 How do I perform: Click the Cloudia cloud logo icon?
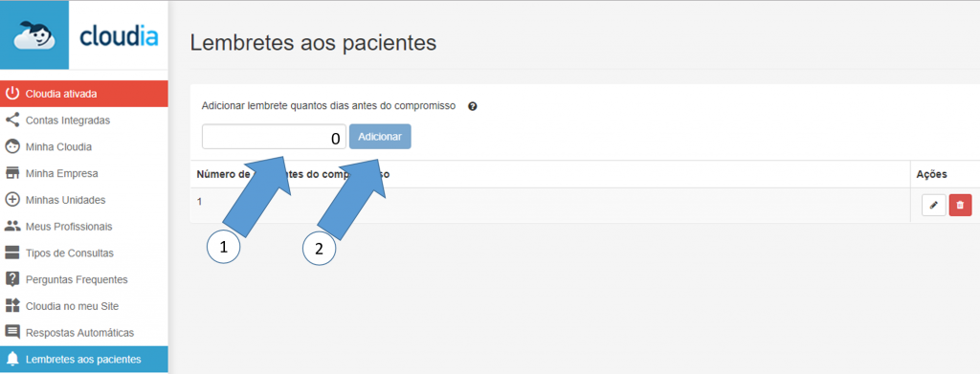[x=33, y=35]
